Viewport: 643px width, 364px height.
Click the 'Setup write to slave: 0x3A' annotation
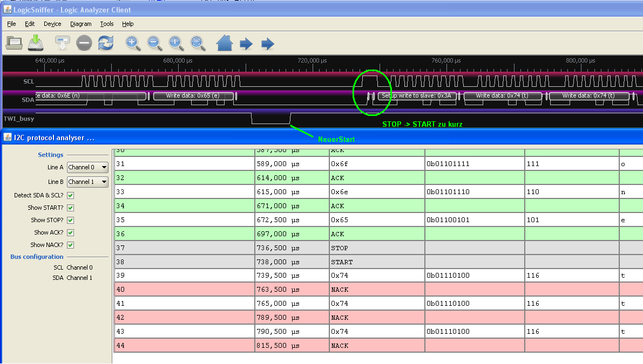click(x=417, y=96)
